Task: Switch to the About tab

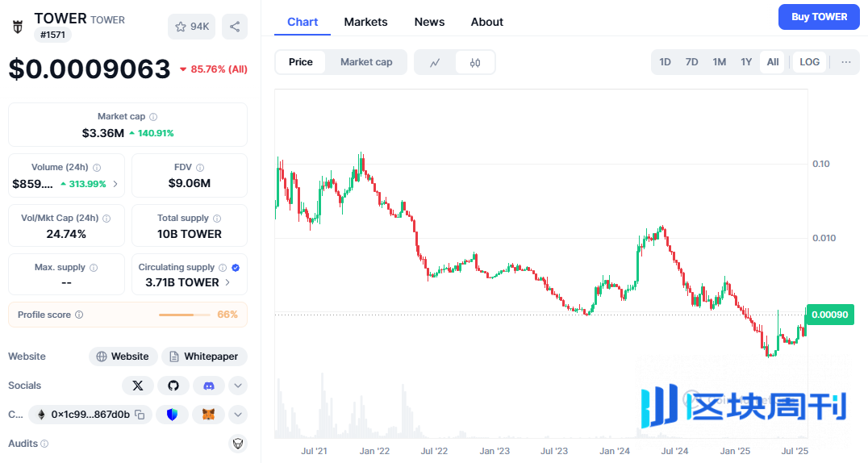Action: [x=487, y=22]
